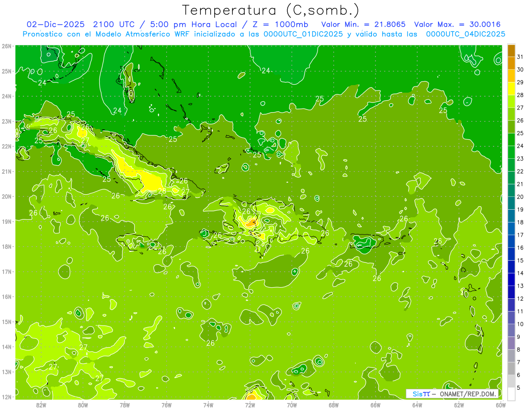
Task: Click the '82W' longitude axis label
Action: pyautogui.click(x=41, y=404)
